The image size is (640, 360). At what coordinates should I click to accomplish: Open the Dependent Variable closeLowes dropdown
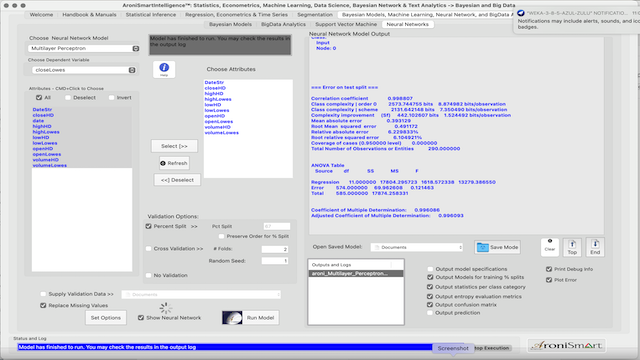pyautogui.click(x=83, y=70)
